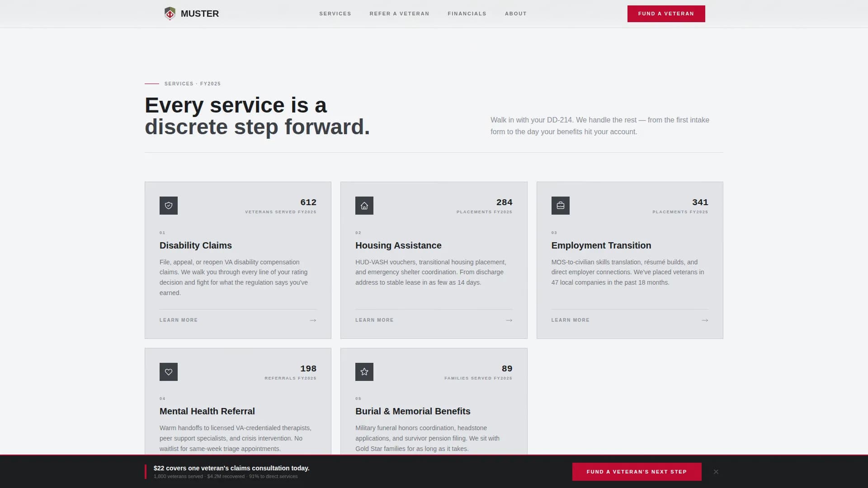Click the 284 placements figure
Image resolution: width=868 pixels, height=488 pixels.
pos(504,202)
